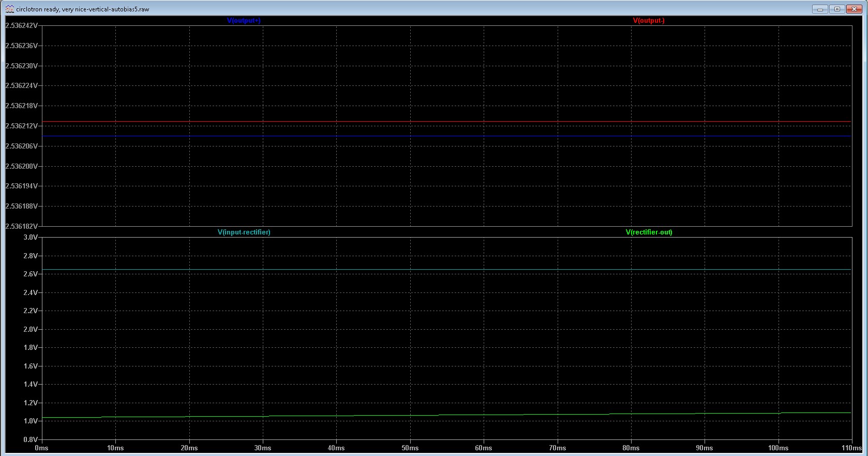Click the 2.536212V axis label
Screen dimensions: 868x456
click(21, 126)
